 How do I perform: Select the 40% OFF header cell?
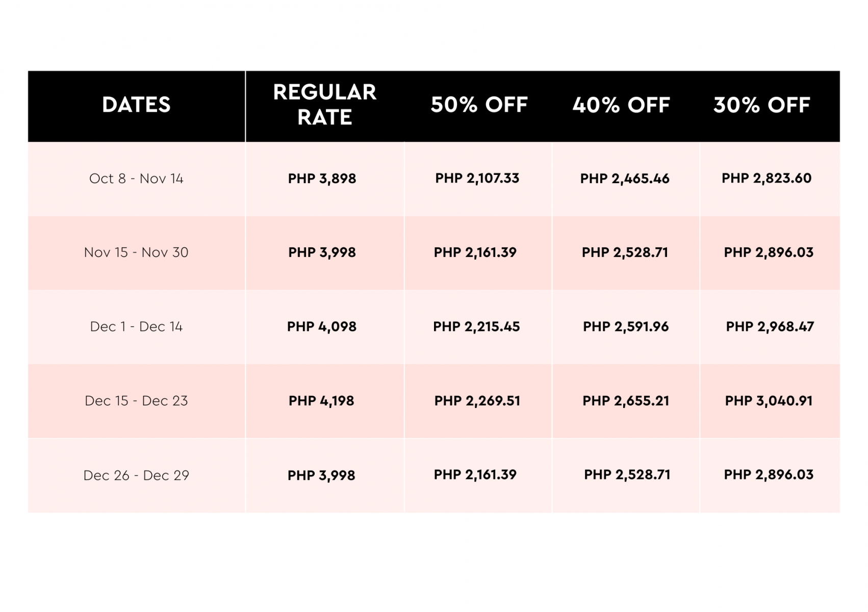click(x=621, y=105)
